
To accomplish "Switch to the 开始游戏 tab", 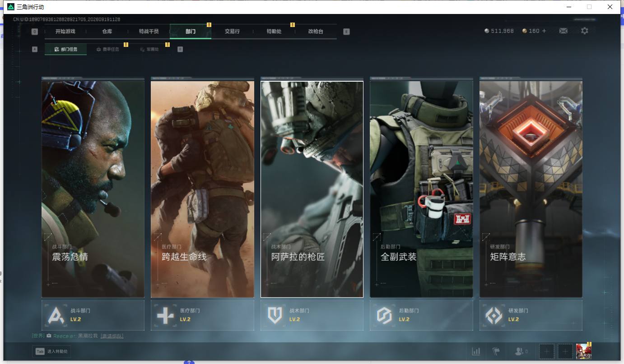I will point(65,32).
